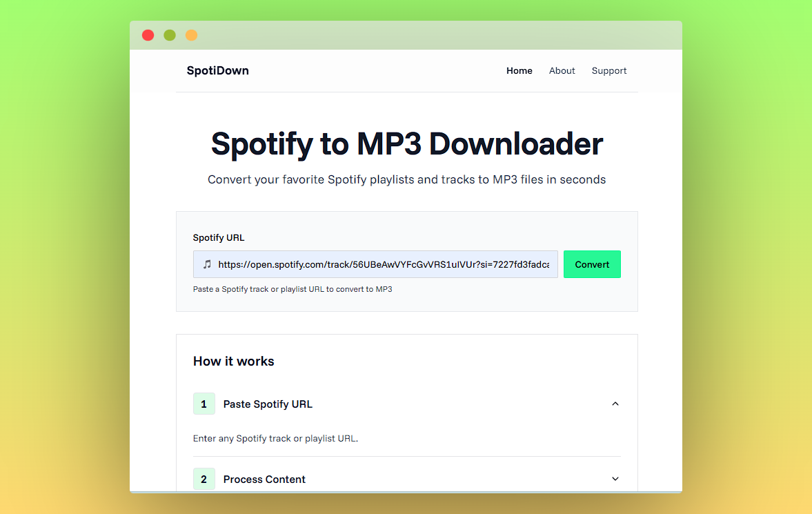Click the step 1 numbered badge
Image resolution: width=812 pixels, height=514 pixels.
coord(204,404)
